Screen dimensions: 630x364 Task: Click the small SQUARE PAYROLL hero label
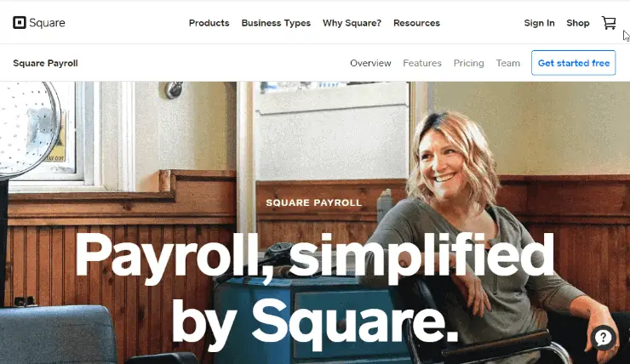pos(314,202)
